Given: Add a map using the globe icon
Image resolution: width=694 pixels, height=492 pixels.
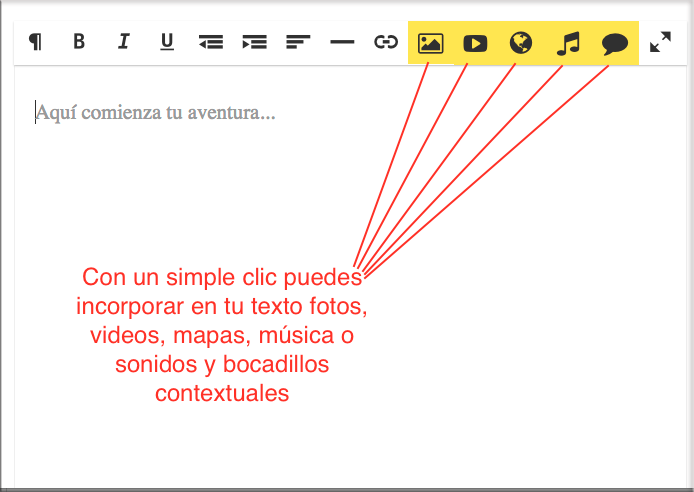Looking at the screenshot, I should coord(521,43).
